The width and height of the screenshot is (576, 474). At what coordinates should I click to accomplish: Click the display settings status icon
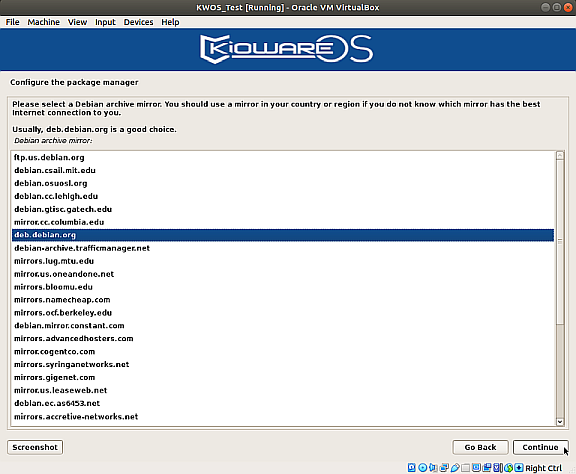click(476, 467)
